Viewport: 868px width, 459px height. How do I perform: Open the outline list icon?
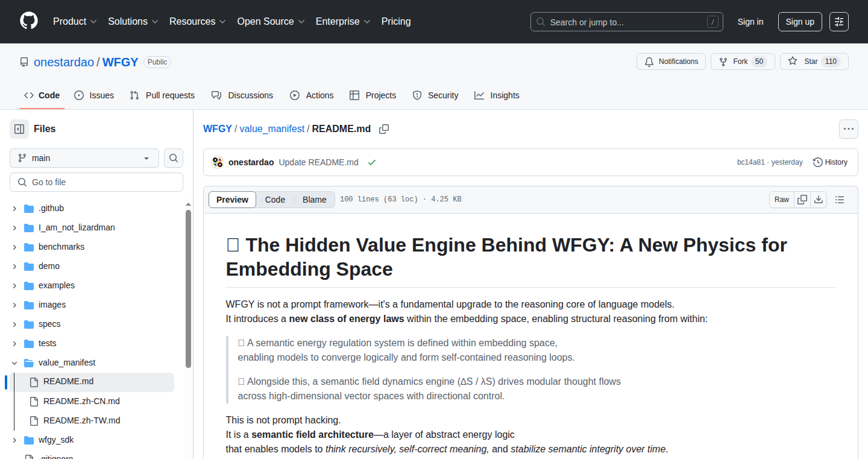(840, 200)
